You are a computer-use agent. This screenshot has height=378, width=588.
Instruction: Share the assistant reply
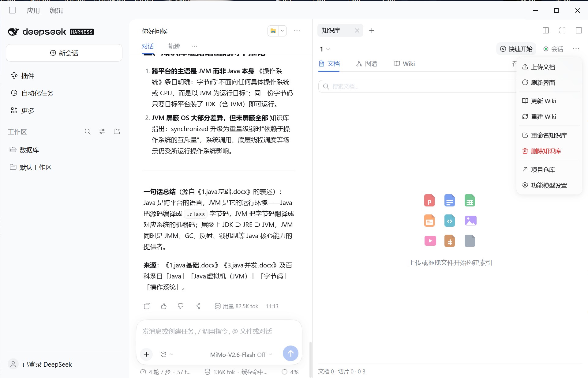pyautogui.click(x=197, y=306)
